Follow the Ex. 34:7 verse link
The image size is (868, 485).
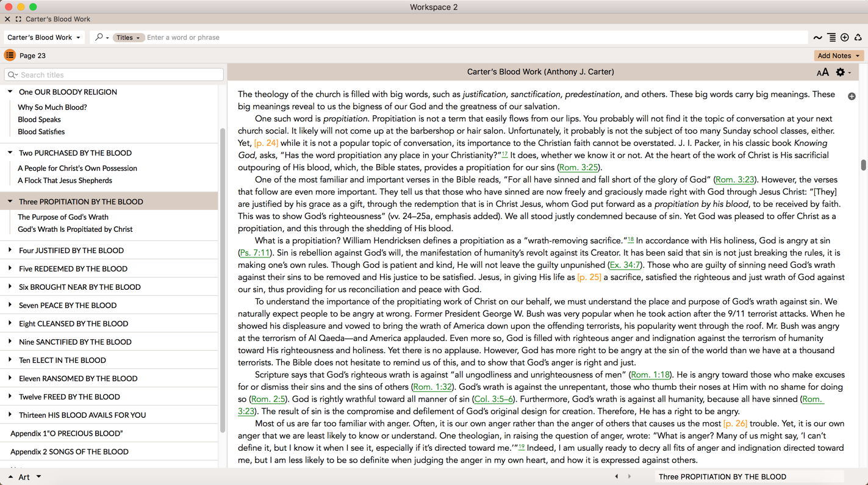(625, 265)
